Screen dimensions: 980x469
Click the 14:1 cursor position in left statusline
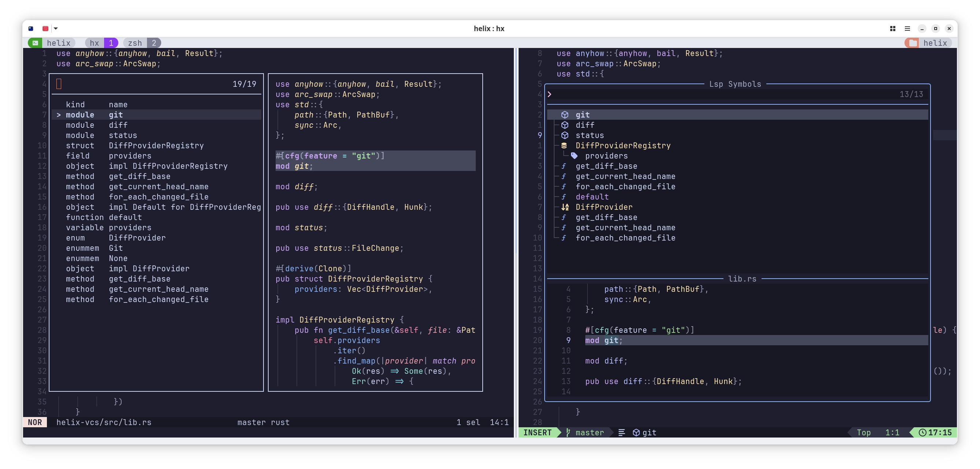point(499,422)
